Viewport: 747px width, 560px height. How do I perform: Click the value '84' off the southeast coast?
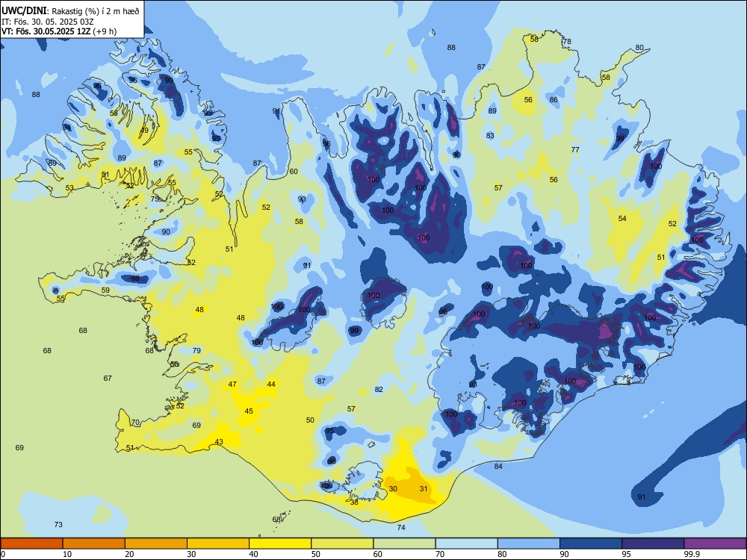(x=498, y=466)
